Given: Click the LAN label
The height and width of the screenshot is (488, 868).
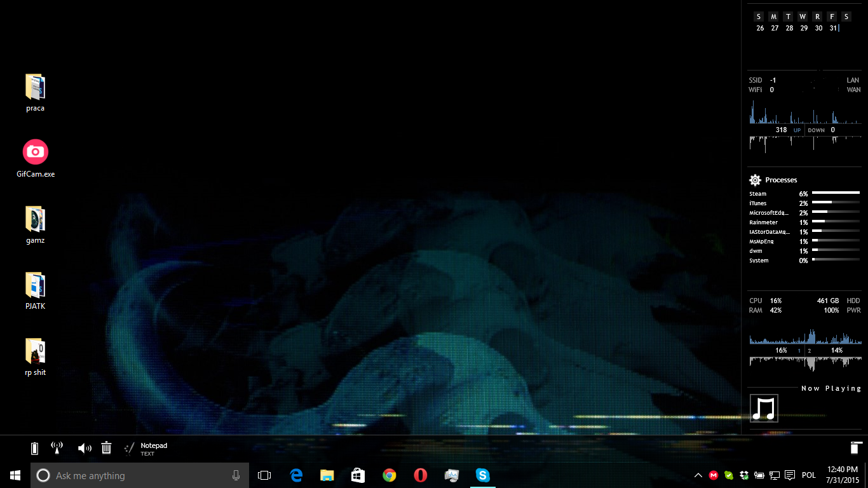Looking at the screenshot, I should pyautogui.click(x=853, y=80).
